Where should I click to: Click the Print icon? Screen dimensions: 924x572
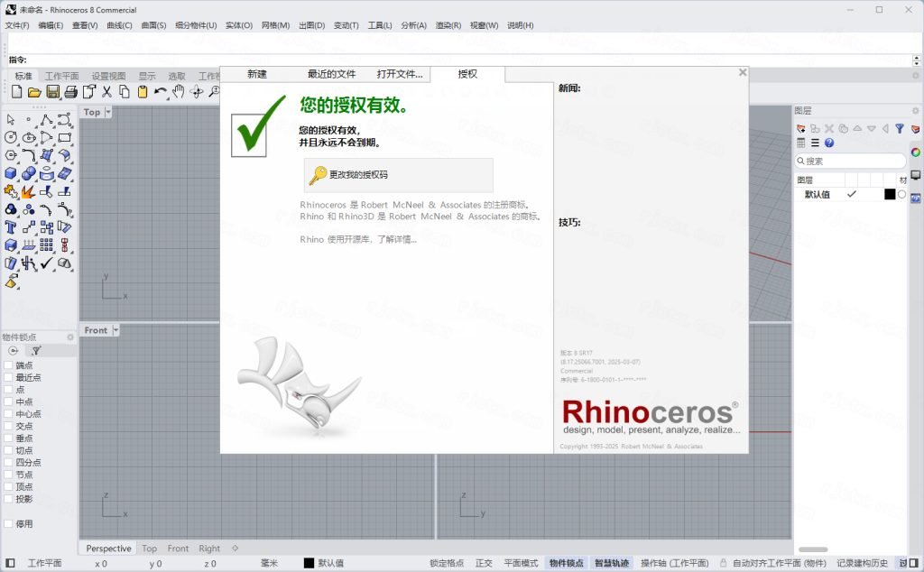click(x=70, y=92)
